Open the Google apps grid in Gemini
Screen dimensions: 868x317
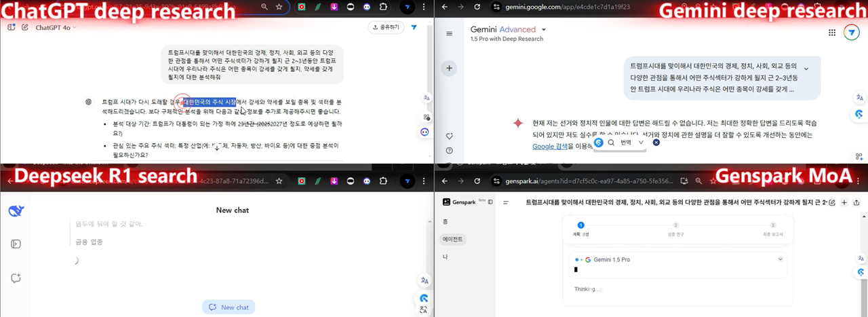pos(832,33)
